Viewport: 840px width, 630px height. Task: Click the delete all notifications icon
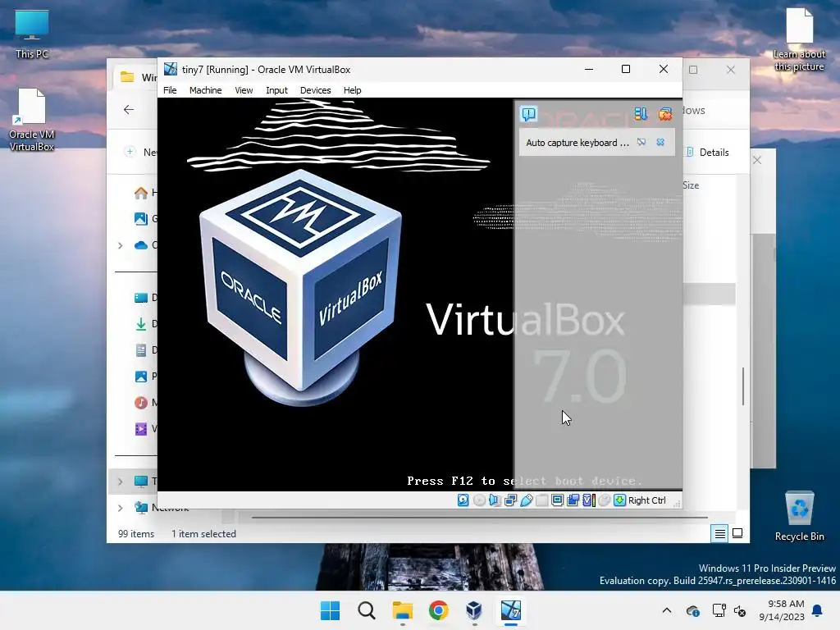click(664, 113)
